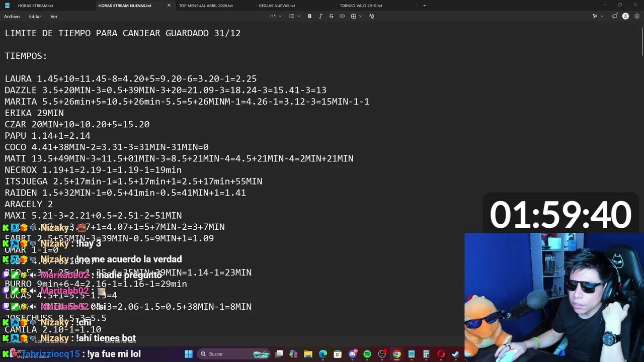Screen dimensions: 644x362
Task: Open the Ver menu
Action: [x=54, y=17]
